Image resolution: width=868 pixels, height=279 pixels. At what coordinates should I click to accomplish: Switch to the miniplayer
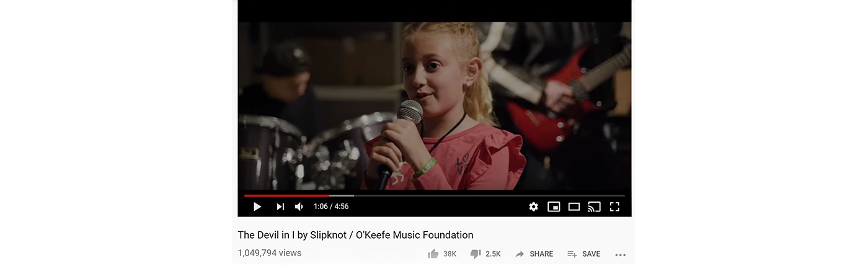point(554,206)
